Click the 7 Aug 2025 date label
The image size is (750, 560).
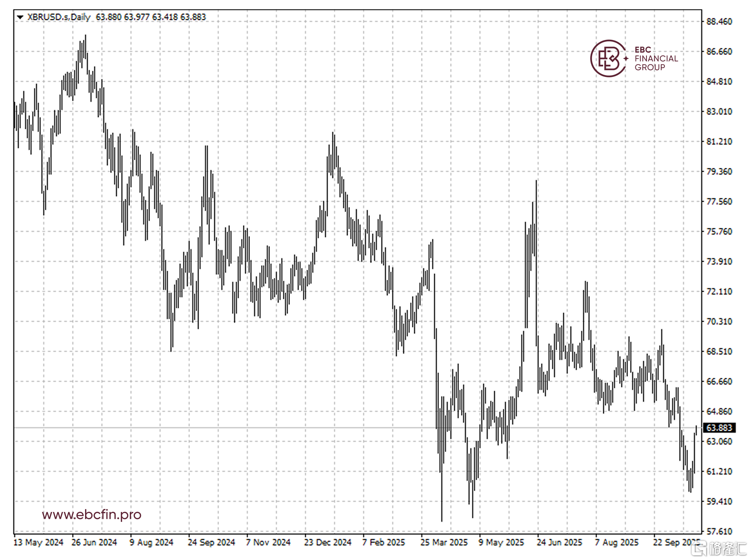(x=616, y=542)
